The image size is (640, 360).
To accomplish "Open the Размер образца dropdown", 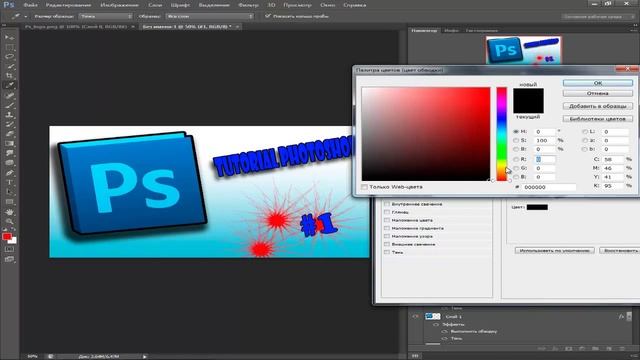I will coord(105,16).
